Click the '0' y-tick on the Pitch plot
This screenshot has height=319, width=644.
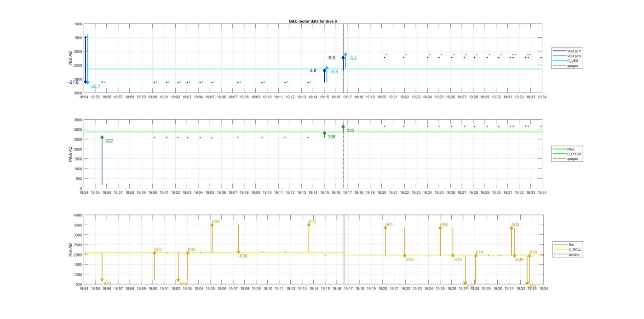click(x=81, y=188)
